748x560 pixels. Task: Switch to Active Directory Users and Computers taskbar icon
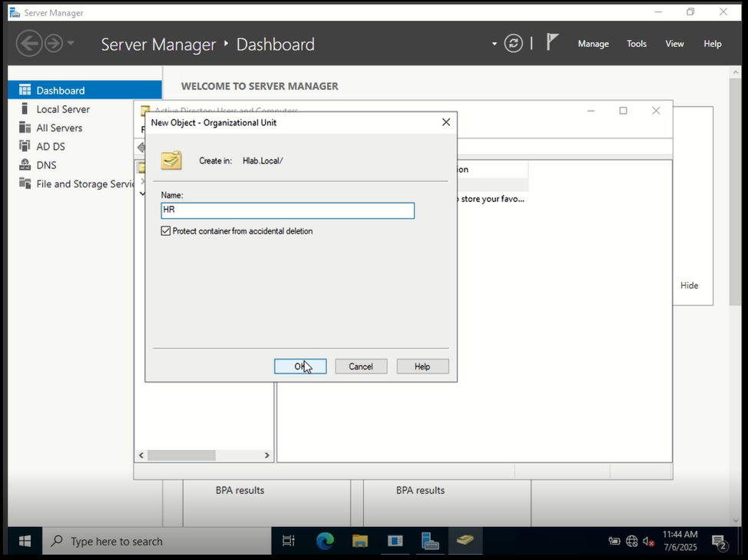465,541
